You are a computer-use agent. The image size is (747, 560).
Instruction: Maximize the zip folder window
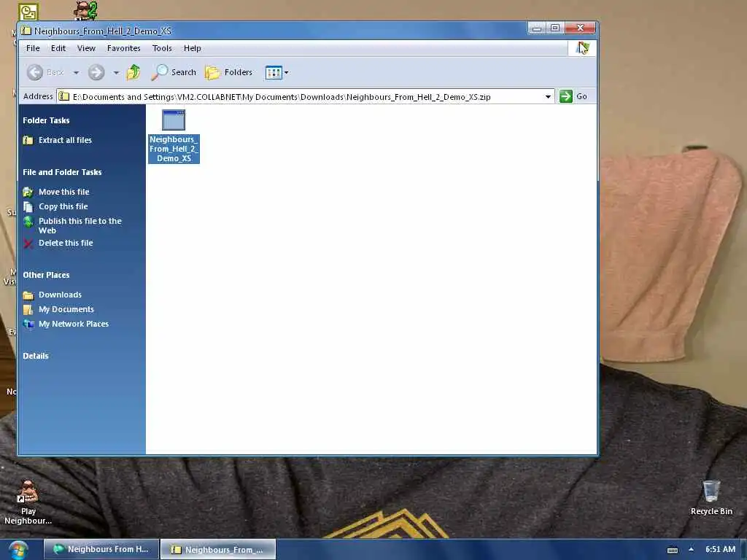pyautogui.click(x=555, y=28)
